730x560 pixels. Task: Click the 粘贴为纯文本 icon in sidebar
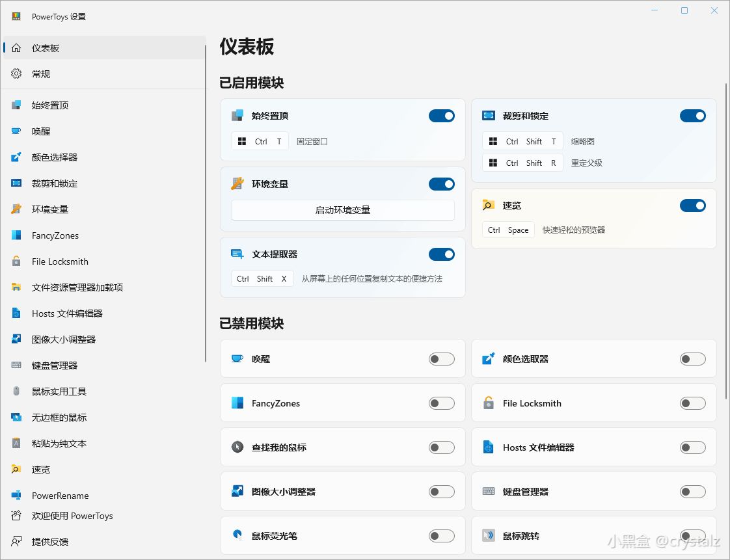(x=16, y=443)
